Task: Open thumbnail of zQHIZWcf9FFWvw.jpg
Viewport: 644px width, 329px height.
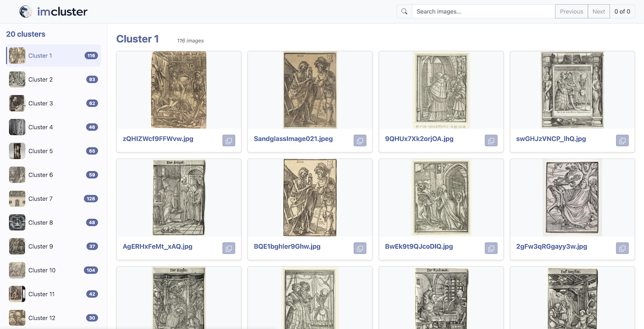Action: pos(179,90)
